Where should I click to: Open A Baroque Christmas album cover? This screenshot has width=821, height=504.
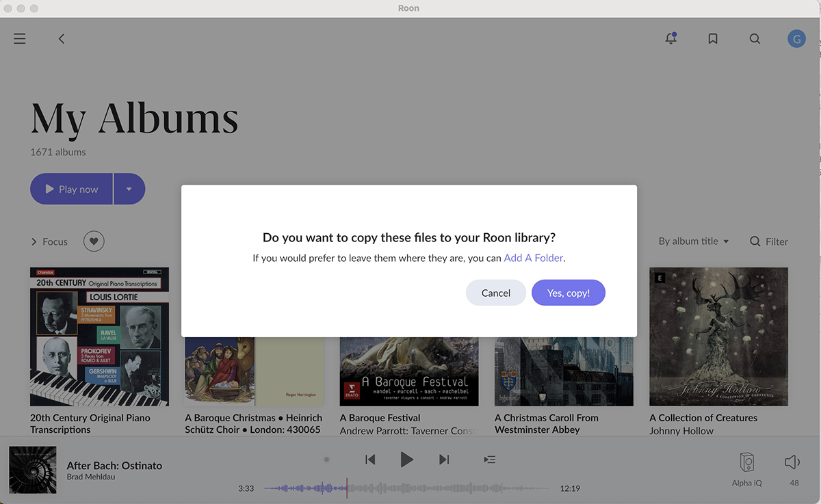click(x=255, y=371)
